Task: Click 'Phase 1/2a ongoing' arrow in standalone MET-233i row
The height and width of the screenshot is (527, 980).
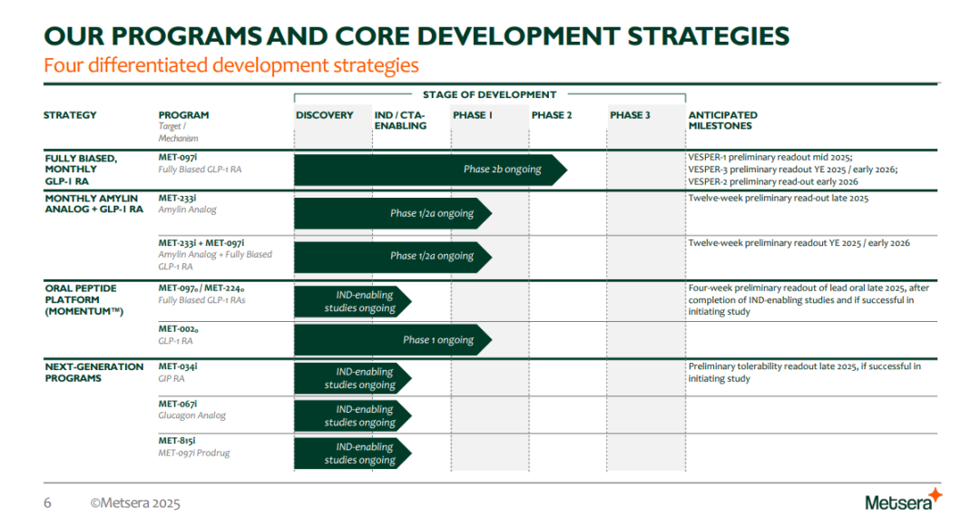Action: click(x=393, y=213)
